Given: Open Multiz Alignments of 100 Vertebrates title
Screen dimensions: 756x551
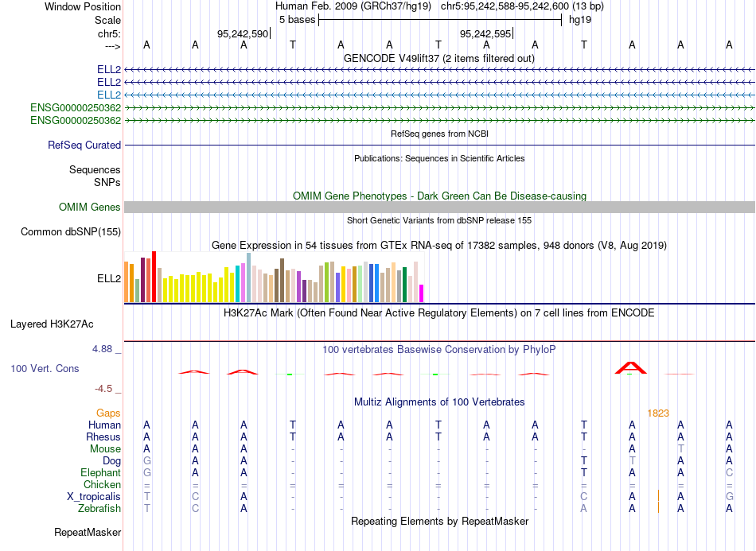Looking at the screenshot, I should [439, 402].
